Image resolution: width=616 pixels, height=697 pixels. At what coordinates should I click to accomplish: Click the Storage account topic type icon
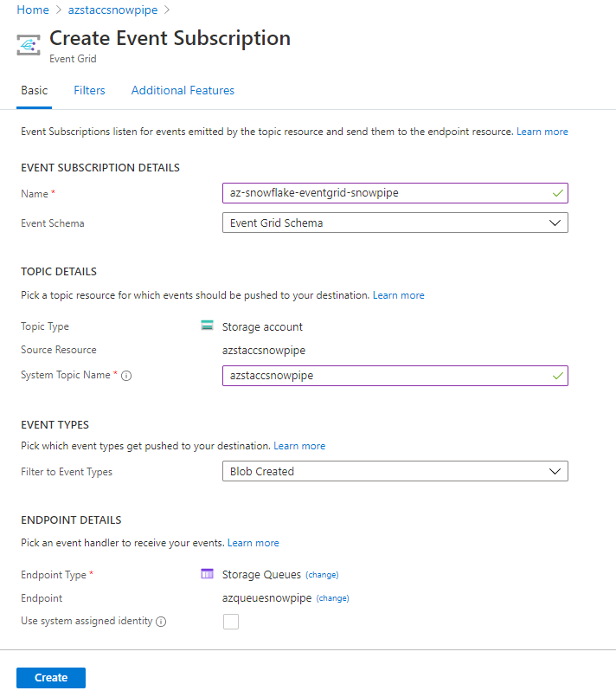coord(207,326)
